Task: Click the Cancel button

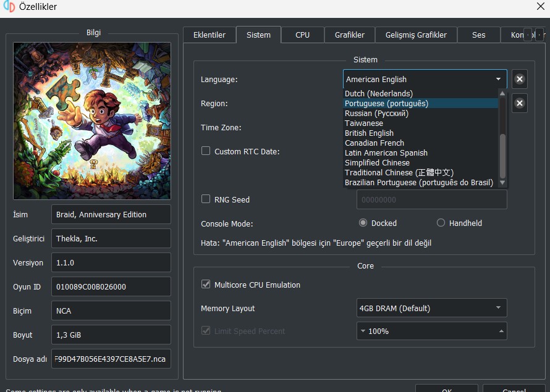Action: (514, 389)
